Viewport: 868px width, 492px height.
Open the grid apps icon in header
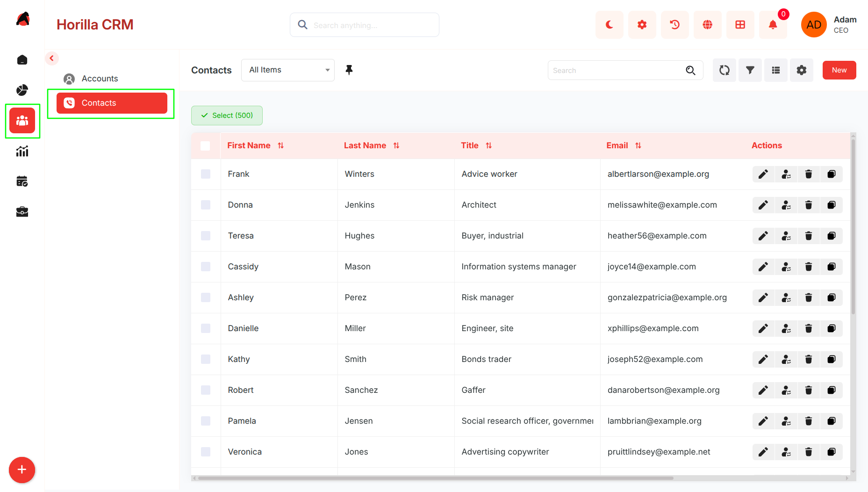coord(740,25)
